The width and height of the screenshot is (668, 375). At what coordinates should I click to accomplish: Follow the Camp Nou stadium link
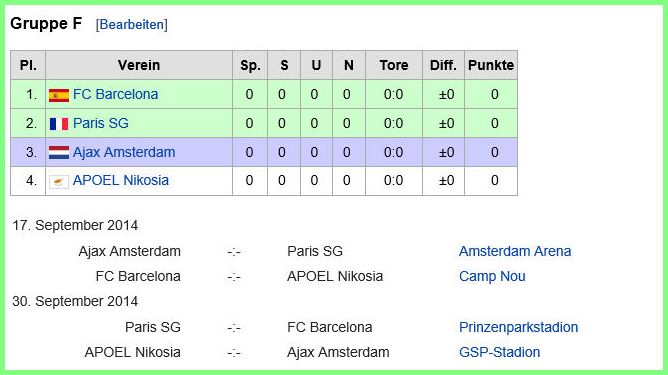point(492,276)
